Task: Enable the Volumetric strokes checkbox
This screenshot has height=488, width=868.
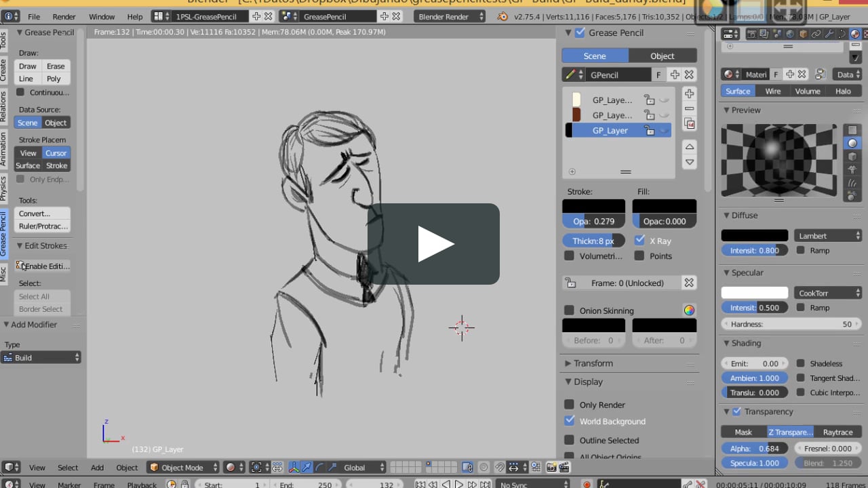Action: (569, 256)
